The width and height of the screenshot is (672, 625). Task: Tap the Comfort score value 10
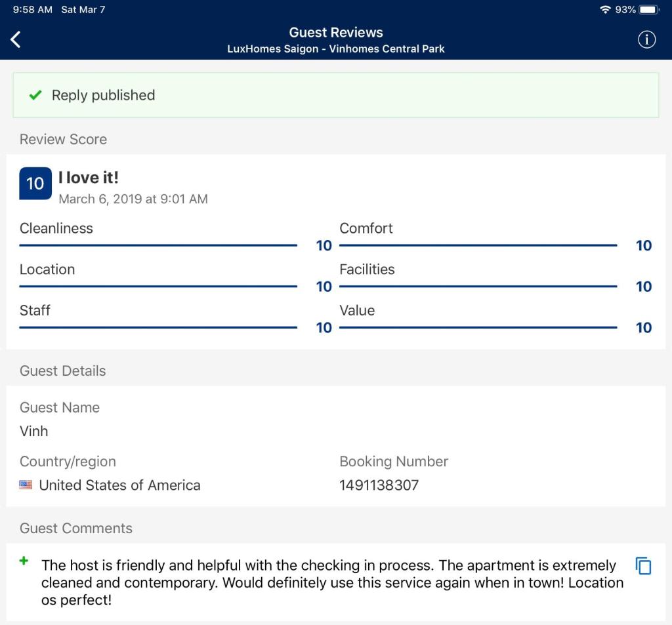[644, 245]
